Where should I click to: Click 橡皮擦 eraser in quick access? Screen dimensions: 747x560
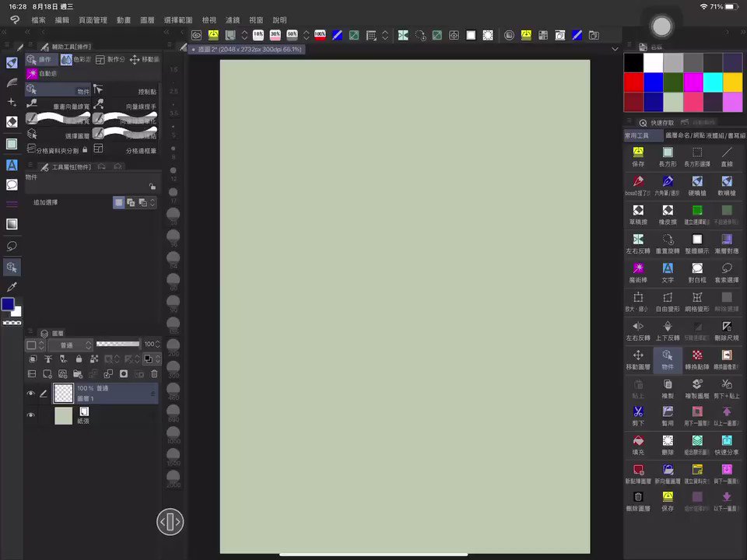coord(668,215)
